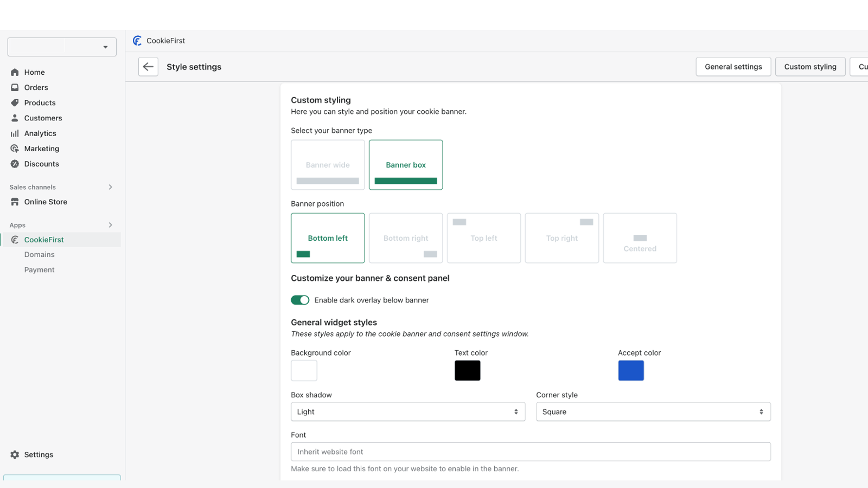Image resolution: width=868 pixels, height=488 pixels.
Task: Open the Box shadow dropdown
Action: [x=408, y=412]
